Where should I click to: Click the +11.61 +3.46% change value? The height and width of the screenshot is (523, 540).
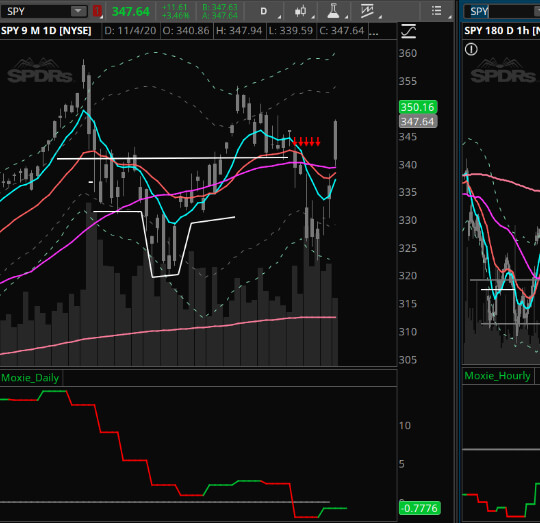(x=175, y=12)
